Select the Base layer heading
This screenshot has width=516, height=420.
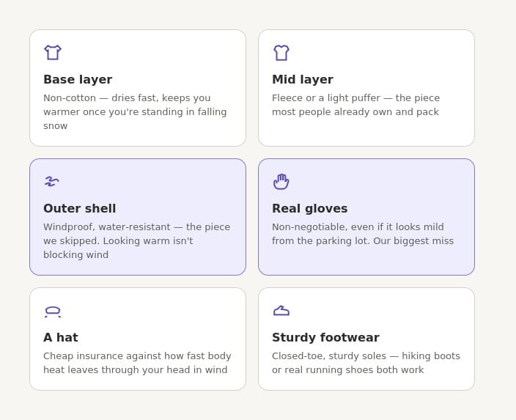click(78, 79)
